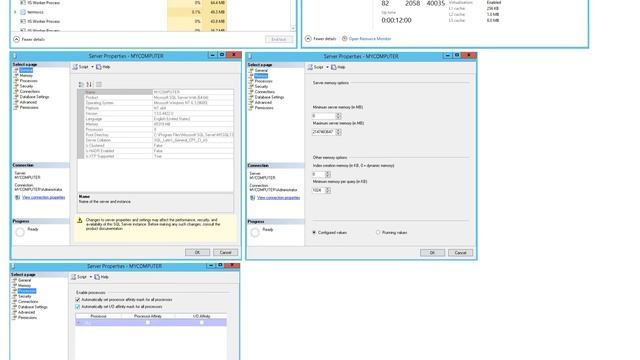Select the Configured values radio button
The width and height of the screenshot is (640, 360).
tap(314, 232)
